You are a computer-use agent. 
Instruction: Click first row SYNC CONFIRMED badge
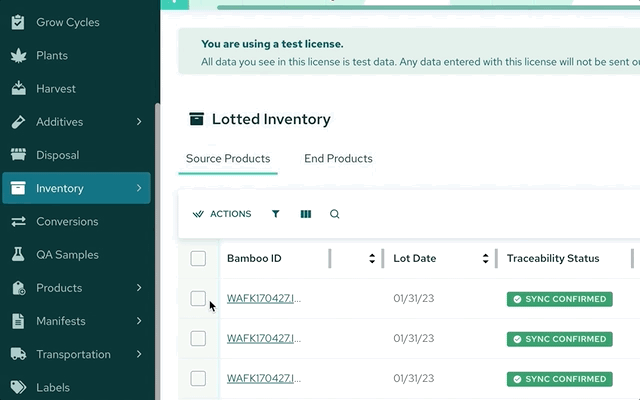(560, 299)
